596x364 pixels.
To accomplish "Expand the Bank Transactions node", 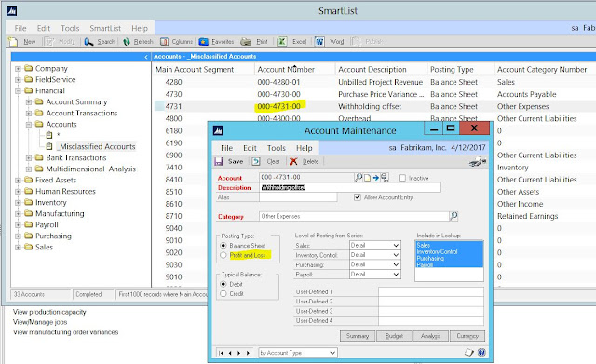I will (x=29, y=158).
